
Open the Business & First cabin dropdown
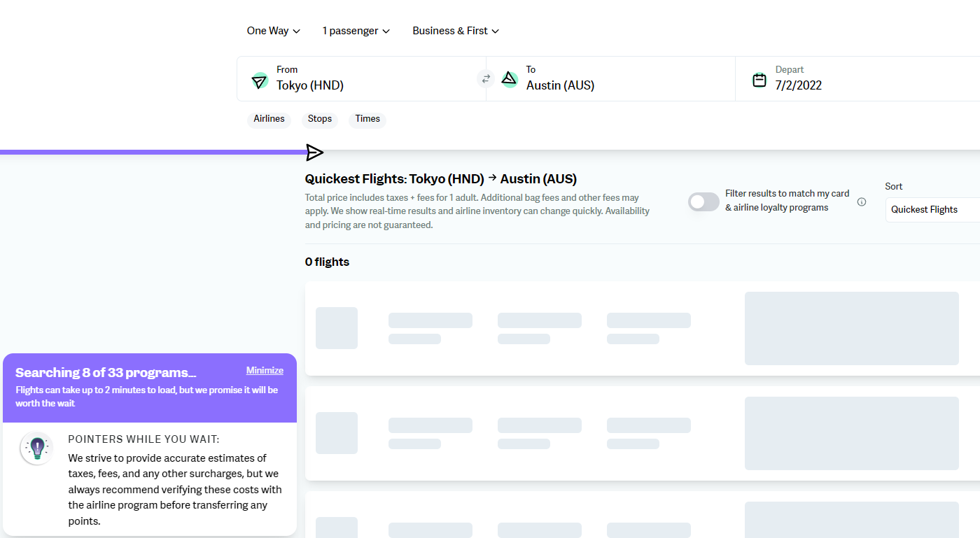pos(456,31)
